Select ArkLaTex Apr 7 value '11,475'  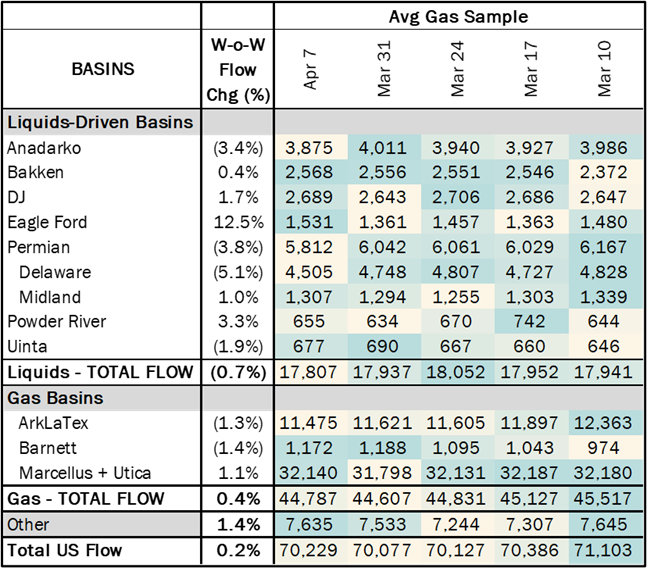(x=309, y=423)
